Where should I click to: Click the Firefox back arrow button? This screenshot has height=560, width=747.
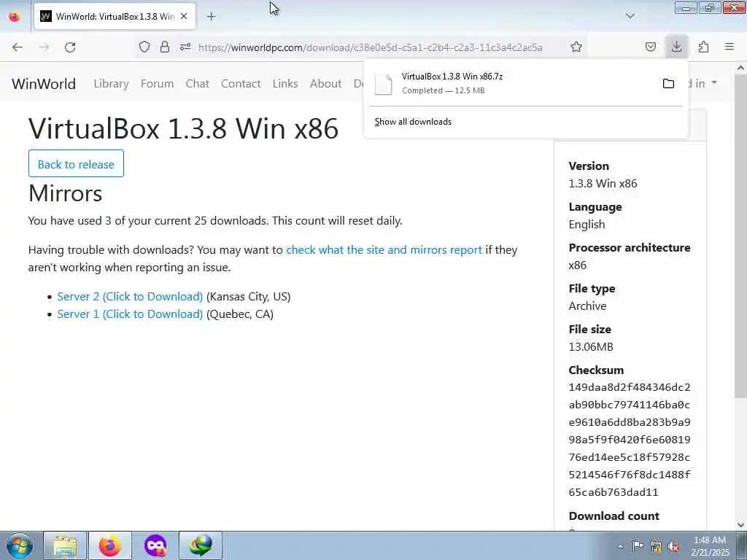click(x=18, y=47)
